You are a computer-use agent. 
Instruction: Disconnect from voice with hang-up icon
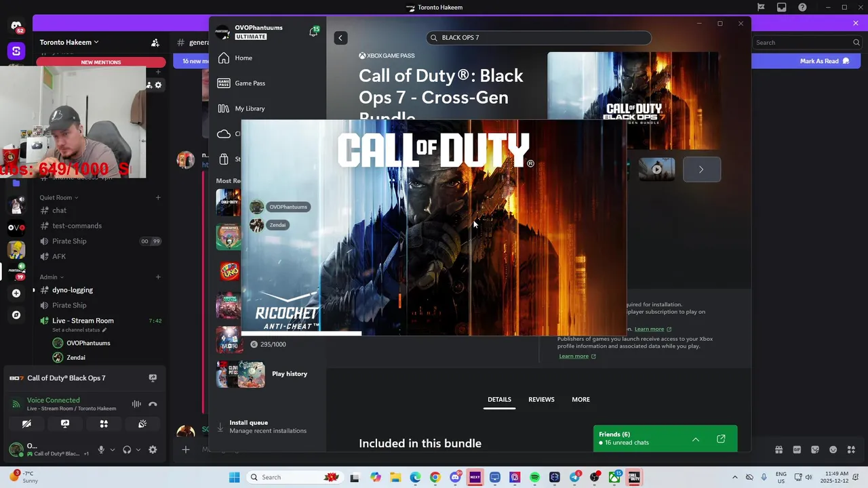coord(153,404)
